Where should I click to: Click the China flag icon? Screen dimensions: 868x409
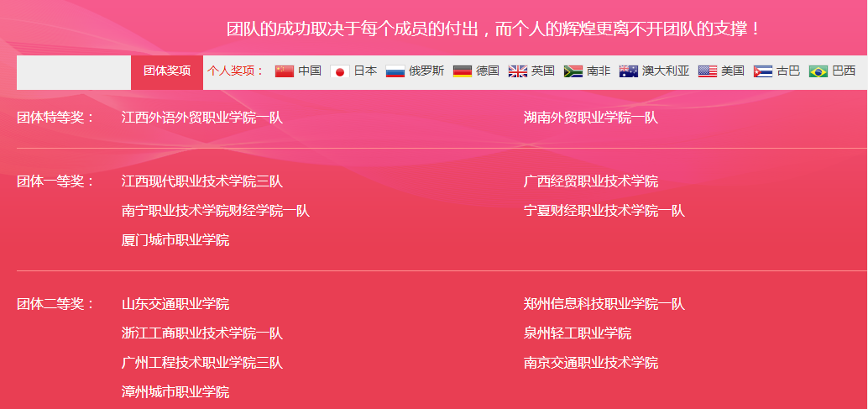(285, 71)
